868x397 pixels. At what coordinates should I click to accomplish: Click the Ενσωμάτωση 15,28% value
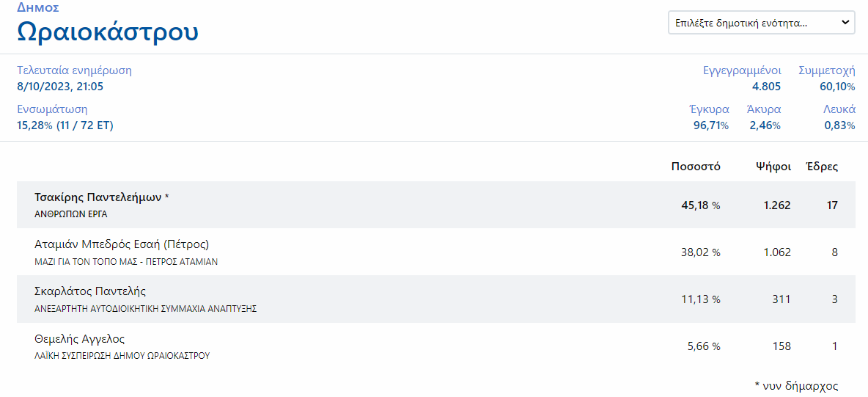65,125
